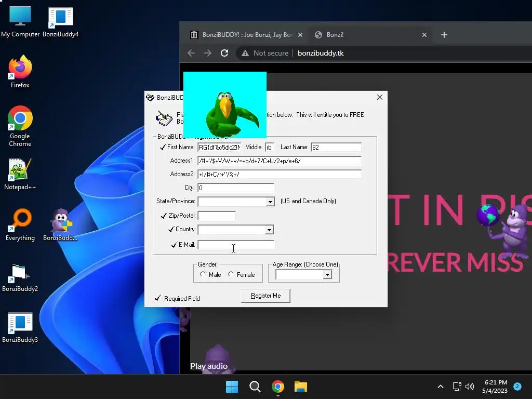This screenshot has width=532, height=399.
Task: Click the Not secure warning icon
Action: tap(245, 54)
